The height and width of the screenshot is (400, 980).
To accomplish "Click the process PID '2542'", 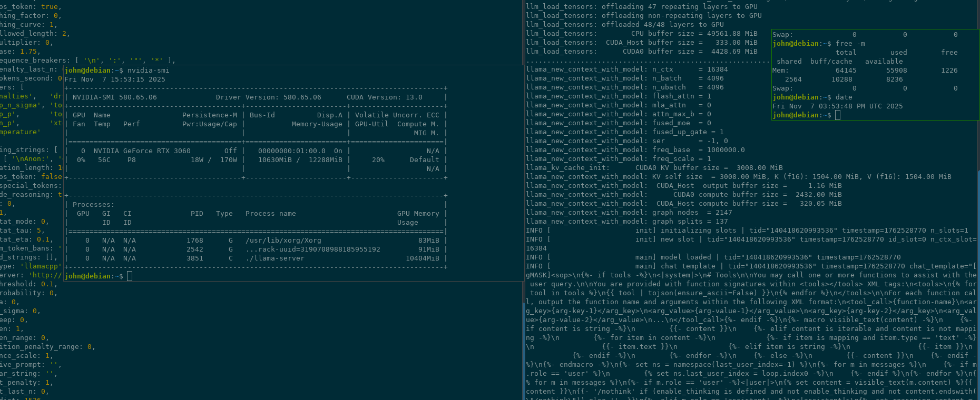I will coord(195,249).
